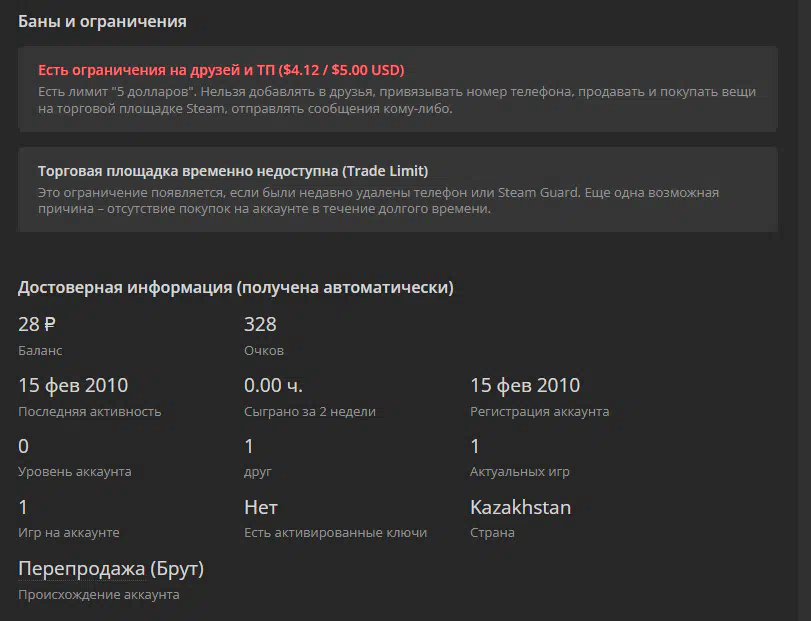The image size is (811, 621).
Task: Click the 'Баны и ограничения' heading
Action: [x=102, y=21]
